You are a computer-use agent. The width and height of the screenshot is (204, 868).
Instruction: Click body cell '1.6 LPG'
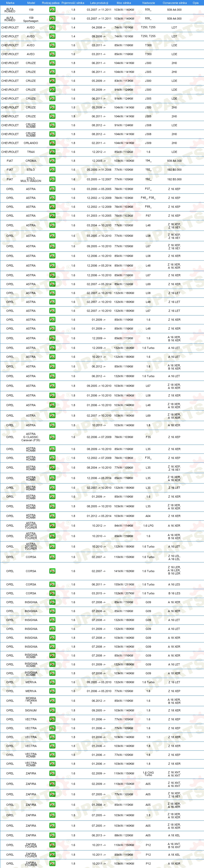148,526
